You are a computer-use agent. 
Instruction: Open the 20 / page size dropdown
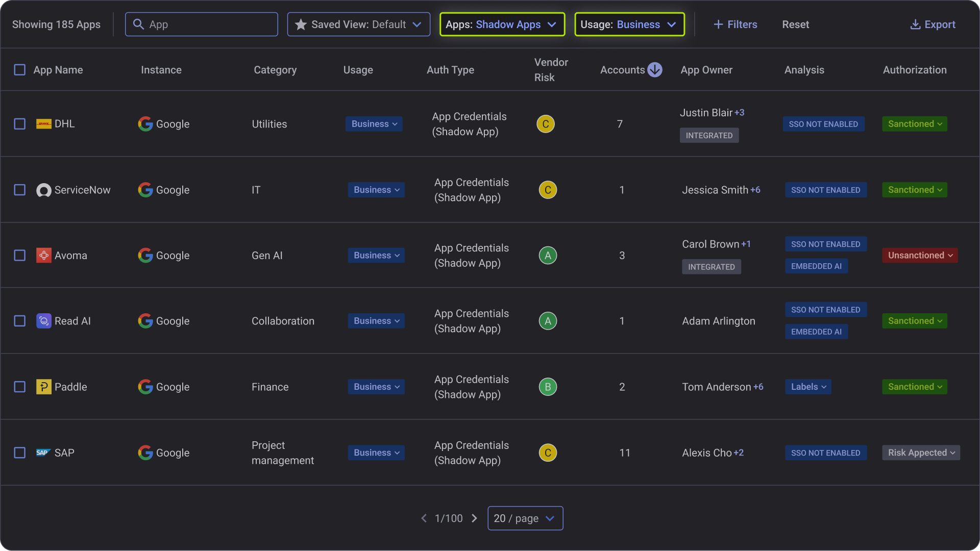point(525,518)
